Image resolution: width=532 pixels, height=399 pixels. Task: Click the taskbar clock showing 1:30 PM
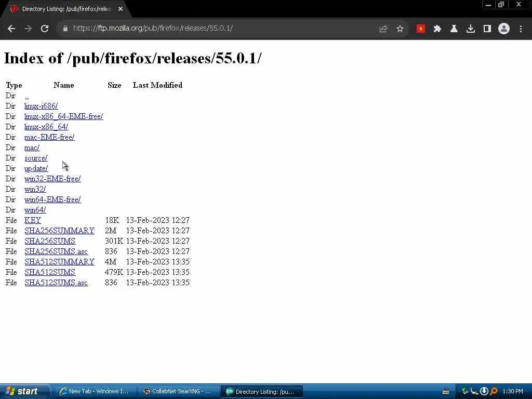coord(513,392)
